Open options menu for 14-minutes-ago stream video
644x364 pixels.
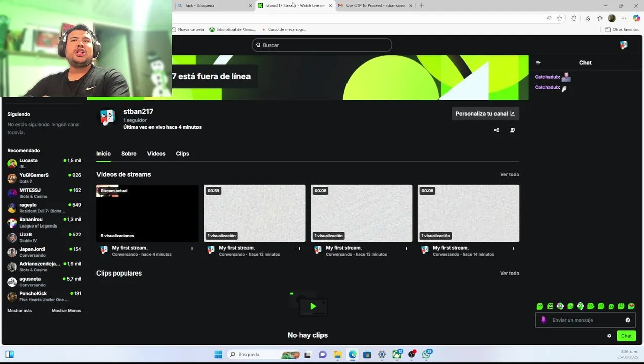513,248
